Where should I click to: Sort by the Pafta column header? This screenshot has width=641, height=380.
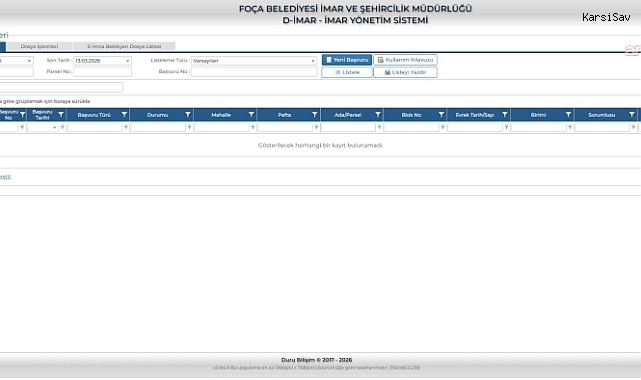point(284,115)
